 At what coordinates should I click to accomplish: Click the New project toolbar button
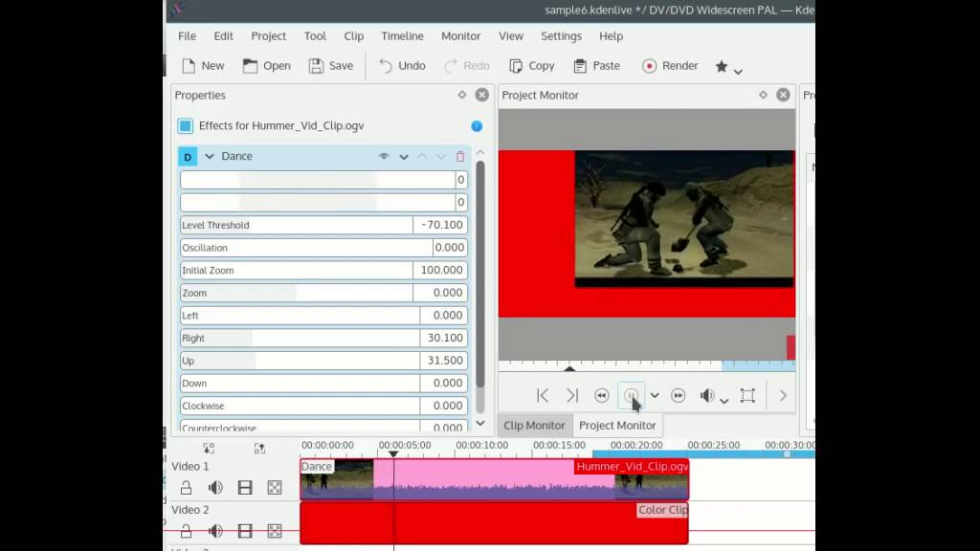tap(203, 66)
